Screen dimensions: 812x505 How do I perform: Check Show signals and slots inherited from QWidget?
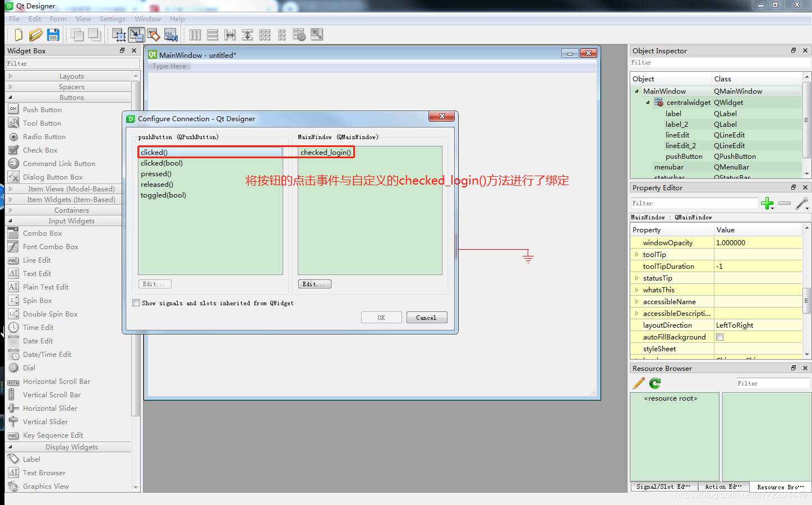[136, 302]
